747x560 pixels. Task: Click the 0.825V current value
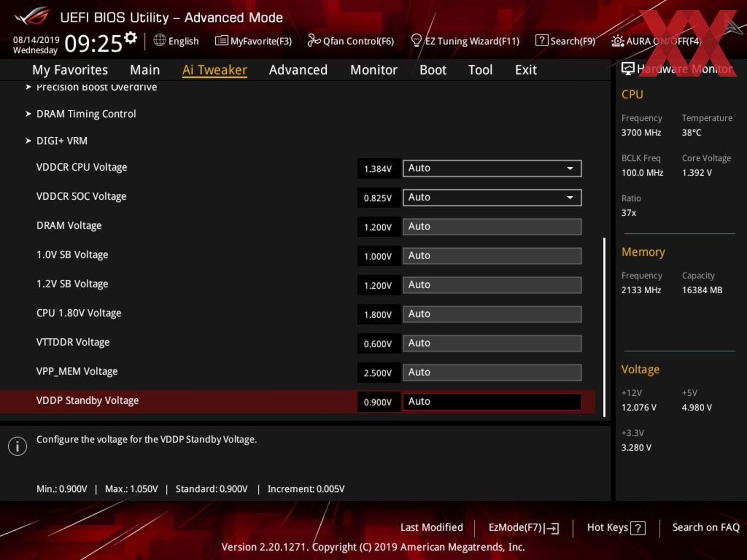click(x=378, y=198)
